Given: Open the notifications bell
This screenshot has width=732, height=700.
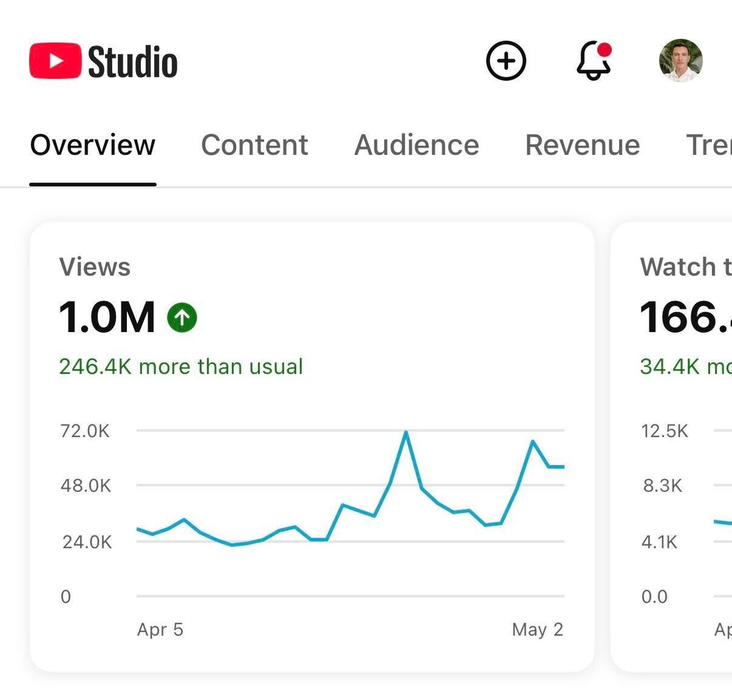Looking at the screenshot, I should pos(594,61).
